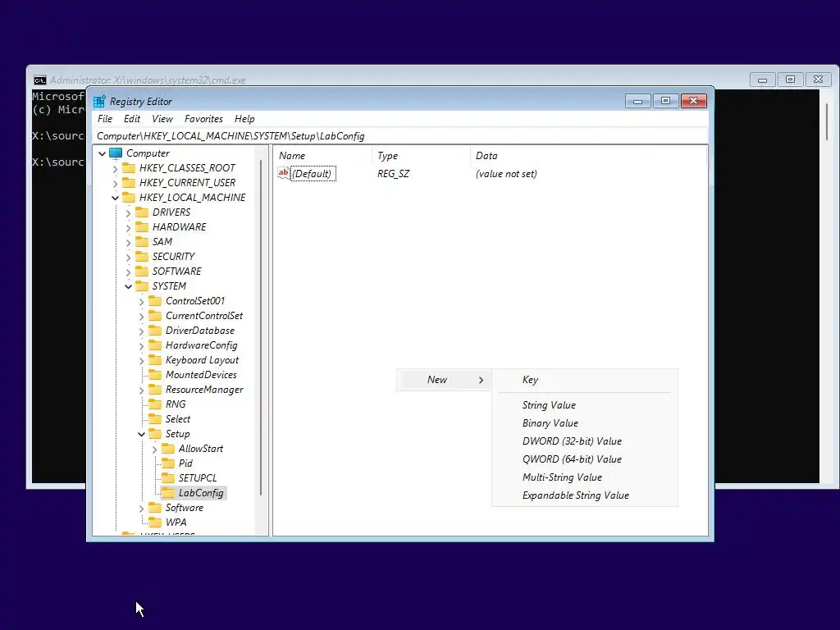Click the Setup folder icon
Screen dimensions: 840x630
click(x=155, y=434)
